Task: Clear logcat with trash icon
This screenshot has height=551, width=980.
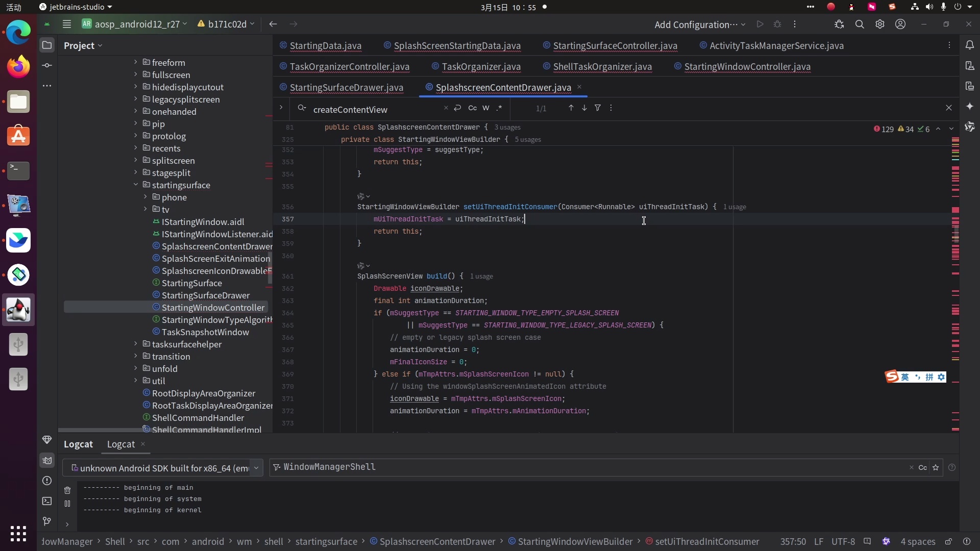Action: point(67,490)
